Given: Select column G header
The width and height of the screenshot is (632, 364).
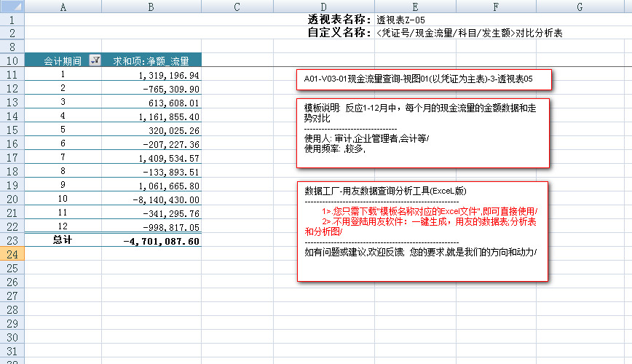Looking at the screenshot, I should [x=579, y=7].
